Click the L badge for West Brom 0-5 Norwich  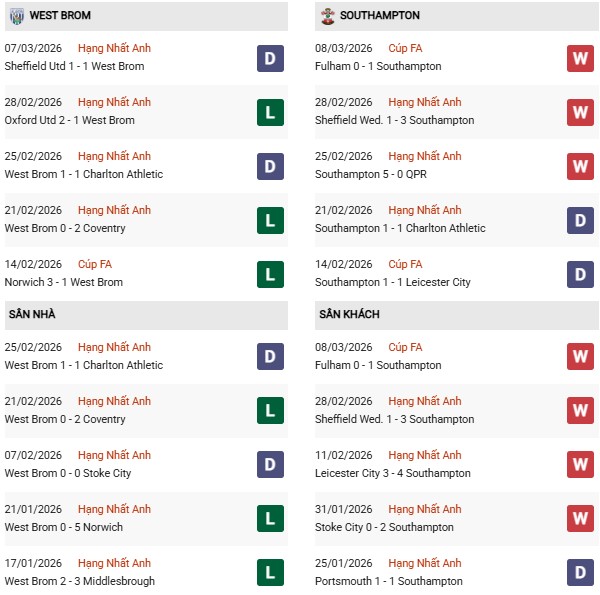click(x=270, y=519)
